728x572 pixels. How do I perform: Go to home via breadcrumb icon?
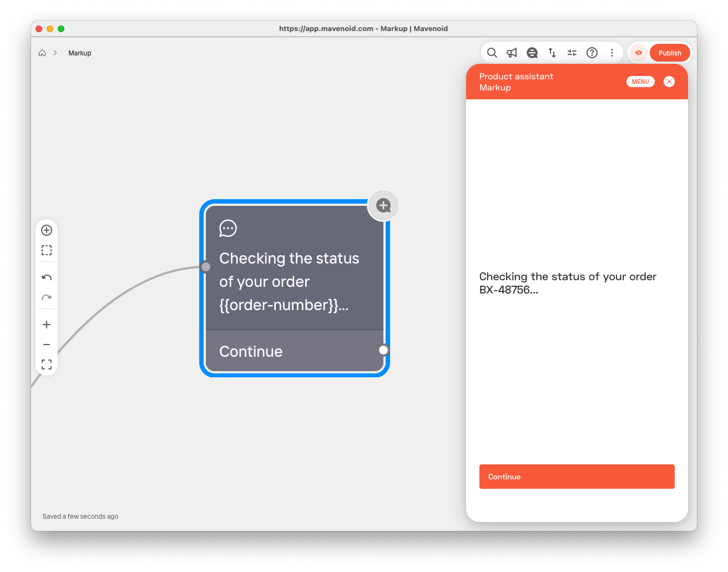click(42, 53)
